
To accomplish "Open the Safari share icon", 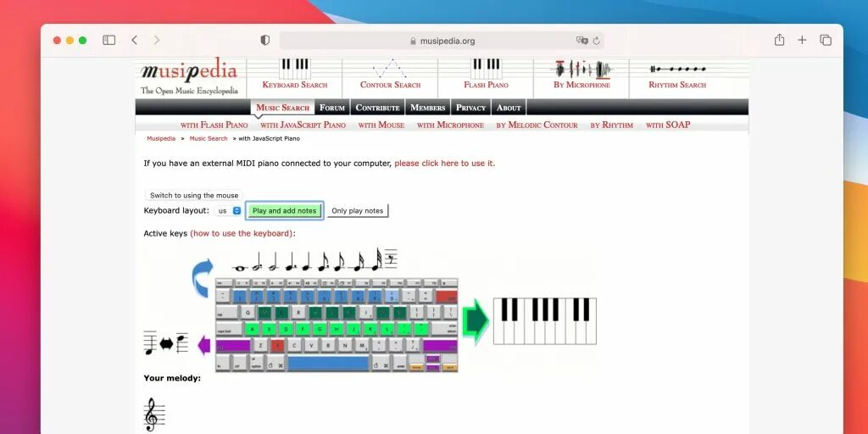I will coord(780,40).
